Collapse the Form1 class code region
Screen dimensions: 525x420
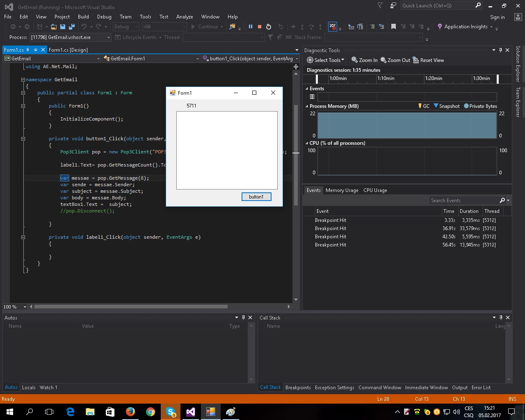click(x=23, y=93)
